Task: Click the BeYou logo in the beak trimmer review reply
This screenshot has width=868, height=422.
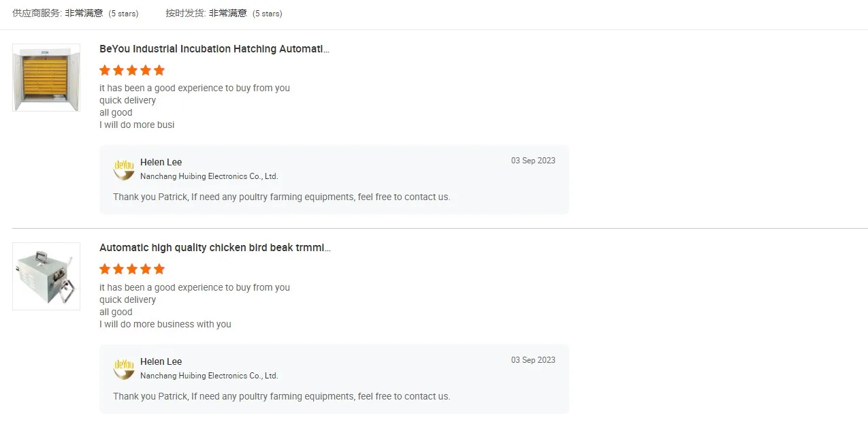Action: (124, 369)
